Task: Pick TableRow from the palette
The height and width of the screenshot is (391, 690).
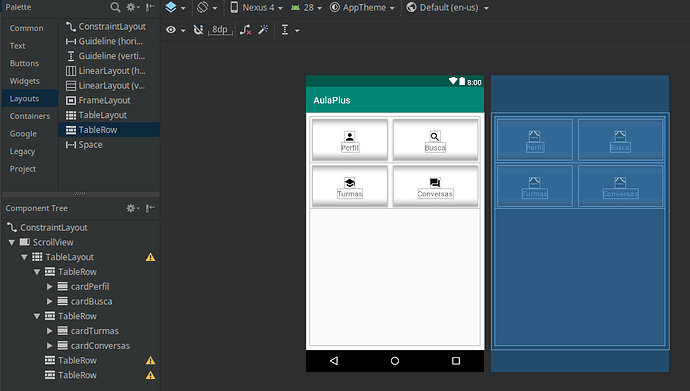Action: click(x=109, y=130)
